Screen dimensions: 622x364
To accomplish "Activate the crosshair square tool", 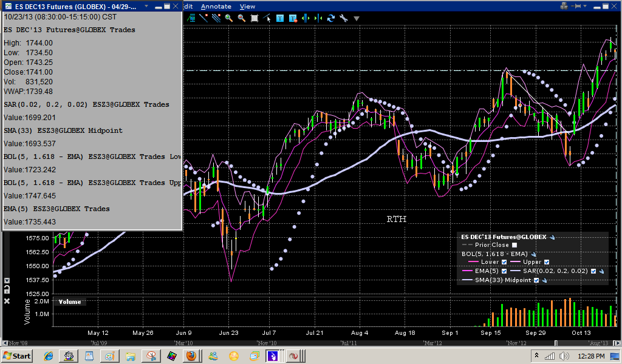I will [255, 18].
